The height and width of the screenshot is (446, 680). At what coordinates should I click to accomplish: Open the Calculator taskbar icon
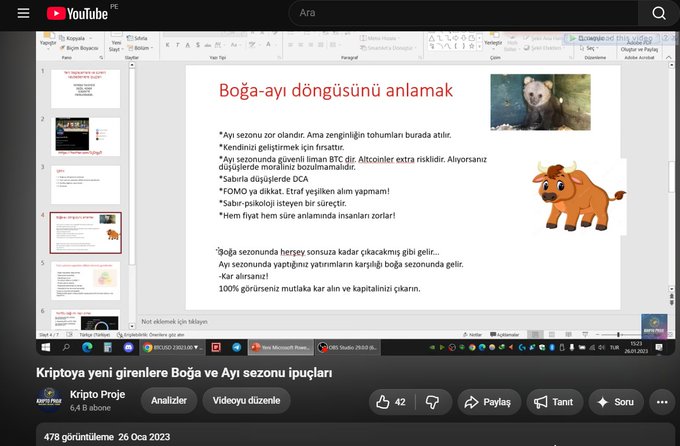click(x=108, y=347)
